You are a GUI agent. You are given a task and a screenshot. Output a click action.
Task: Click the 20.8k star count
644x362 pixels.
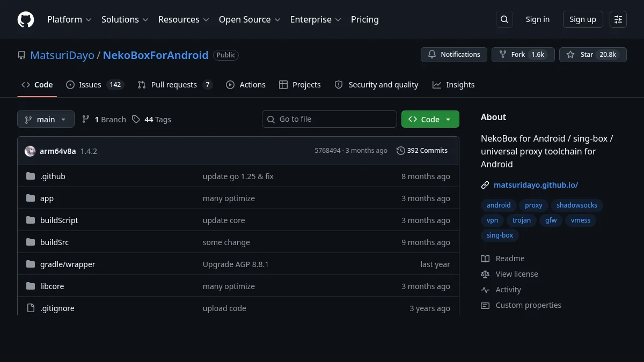coord(608,55)
